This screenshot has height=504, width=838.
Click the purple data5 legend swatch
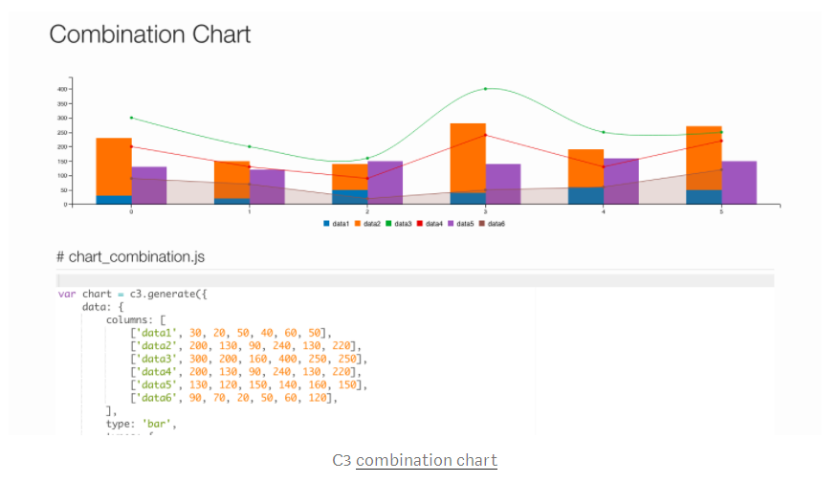tap(452, 223)
